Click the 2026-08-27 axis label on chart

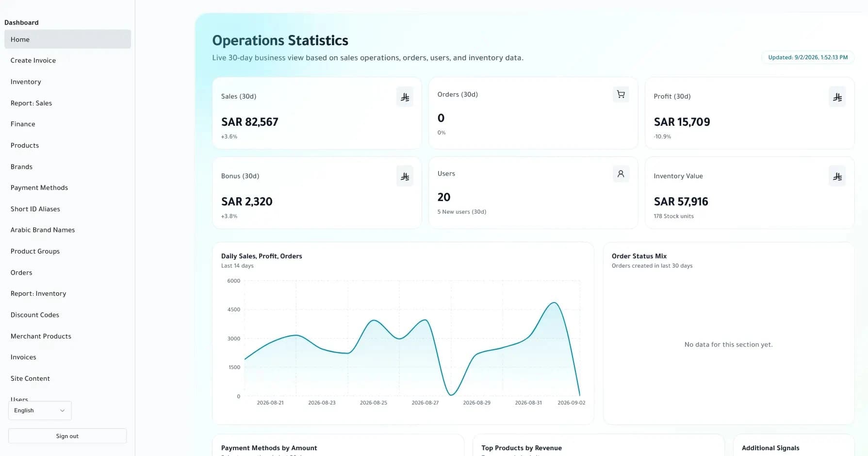(425, 403)
